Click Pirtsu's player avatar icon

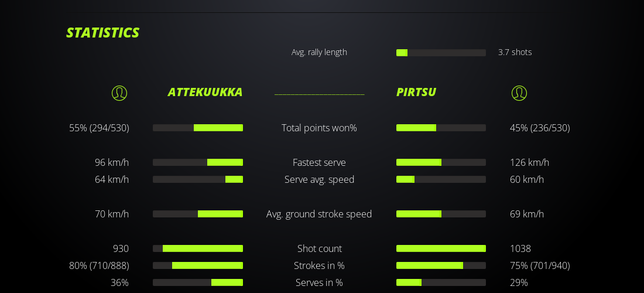519,93
